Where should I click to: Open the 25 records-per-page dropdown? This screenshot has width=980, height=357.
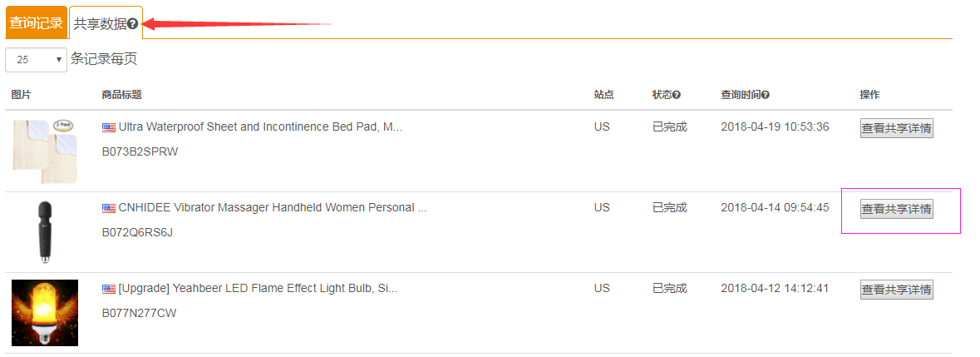click(37, 60)
